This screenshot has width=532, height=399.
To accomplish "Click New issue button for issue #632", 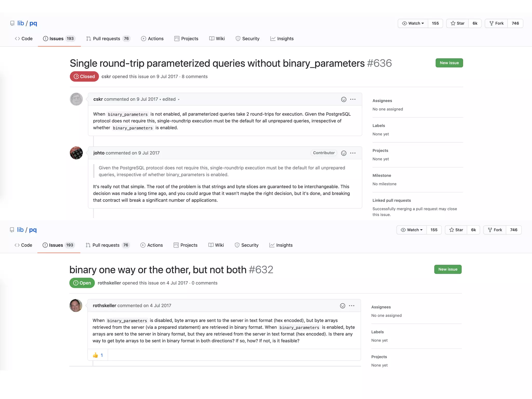I will click(448, 269).
